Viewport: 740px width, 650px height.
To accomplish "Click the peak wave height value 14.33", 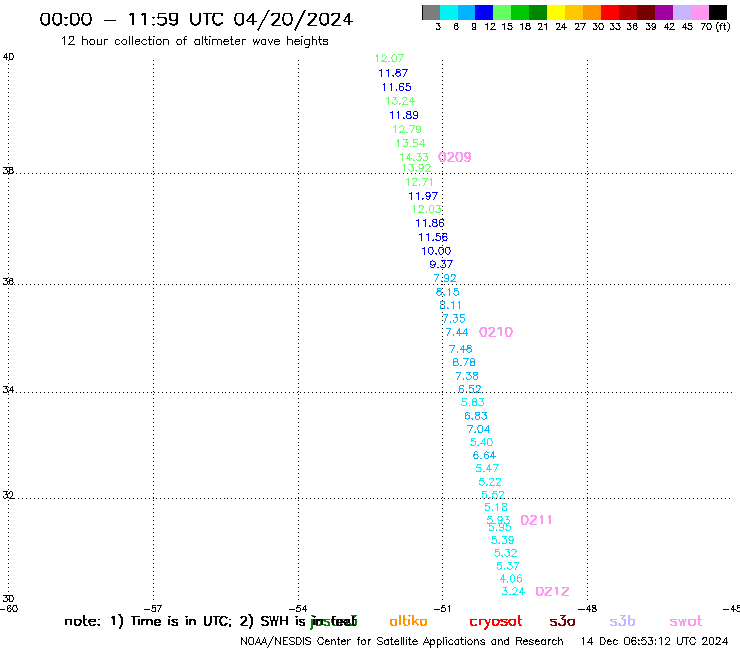I will [x=414, y=157].
